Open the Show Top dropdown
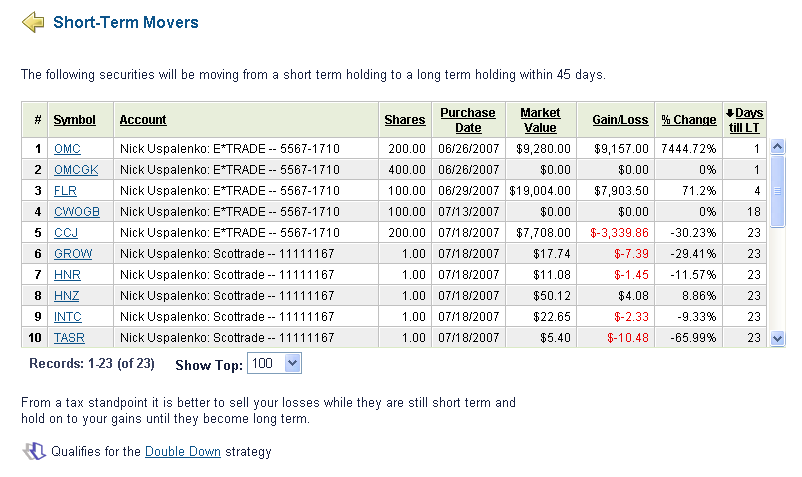 [274, 364]
